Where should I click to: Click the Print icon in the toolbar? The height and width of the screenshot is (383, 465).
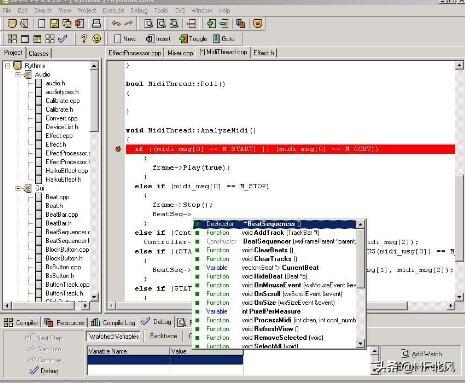[97, 23]
